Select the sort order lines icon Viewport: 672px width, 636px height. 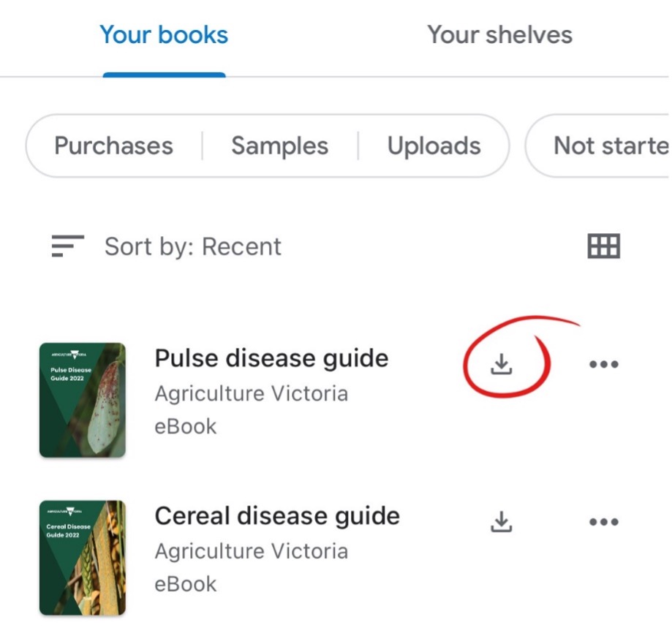point(67,246)
